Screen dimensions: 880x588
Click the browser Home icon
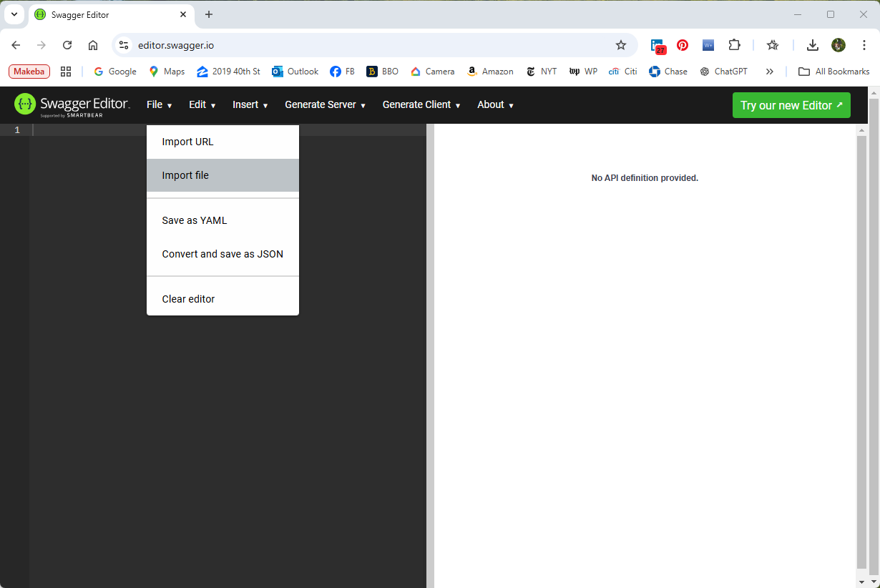(93, 44)
